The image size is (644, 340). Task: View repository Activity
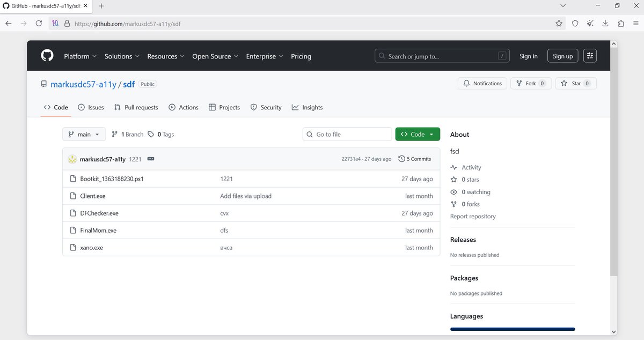pyautogui.click(x=466, y=167)
